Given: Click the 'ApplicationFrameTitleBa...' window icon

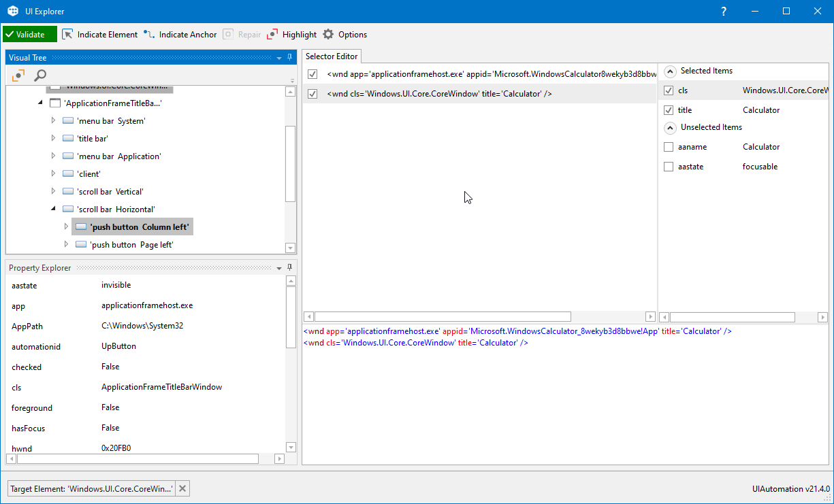Looking at the screenshot, I should coord(55,103).
